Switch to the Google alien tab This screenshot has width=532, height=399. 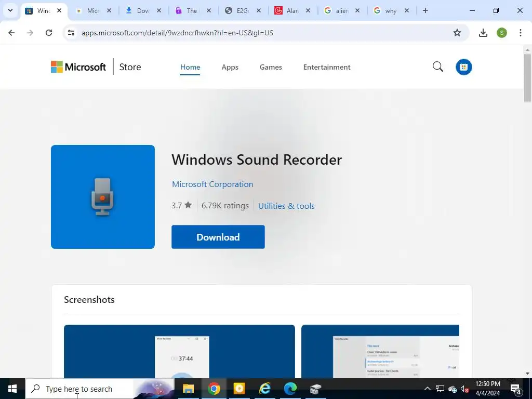[341, 11]
